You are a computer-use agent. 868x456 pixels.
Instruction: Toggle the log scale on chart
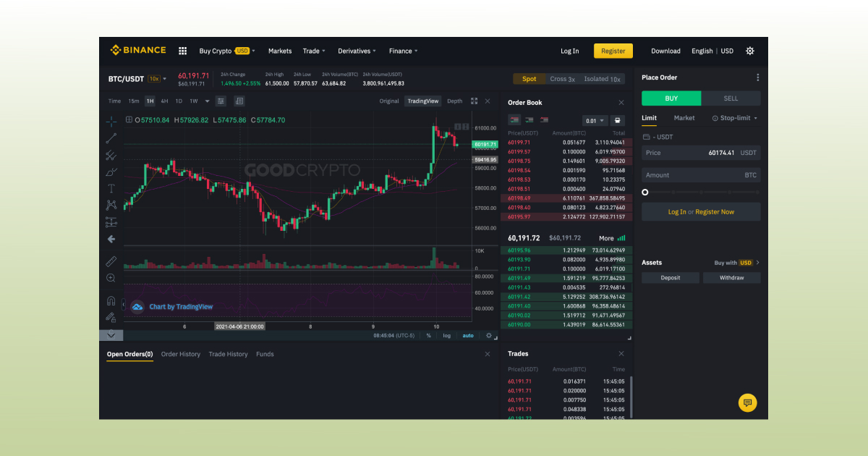447,336
